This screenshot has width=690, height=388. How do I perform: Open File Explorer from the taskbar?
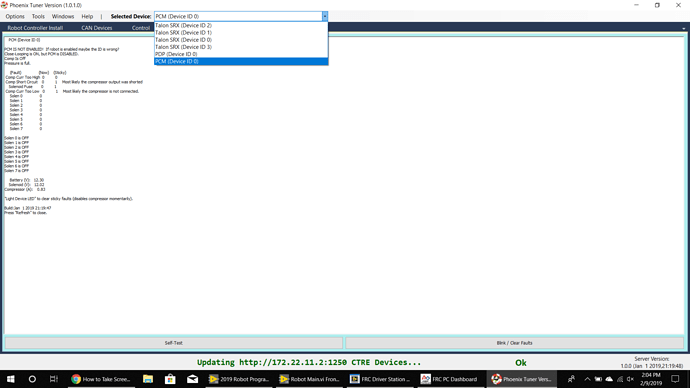148,379
